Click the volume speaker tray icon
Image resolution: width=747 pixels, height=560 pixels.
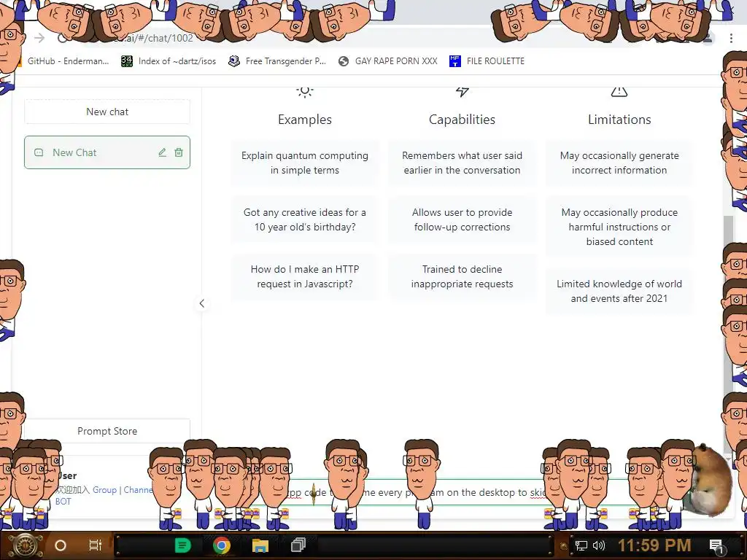coord(599,545)
